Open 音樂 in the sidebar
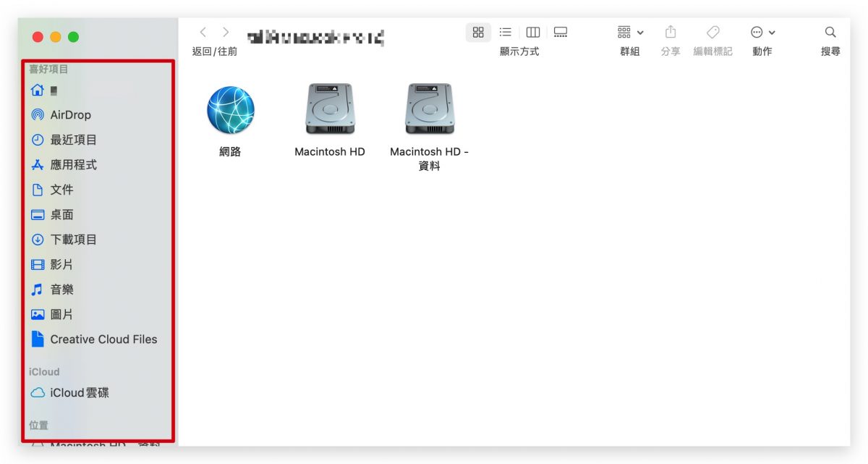The image size is (868, 464). 52,290
